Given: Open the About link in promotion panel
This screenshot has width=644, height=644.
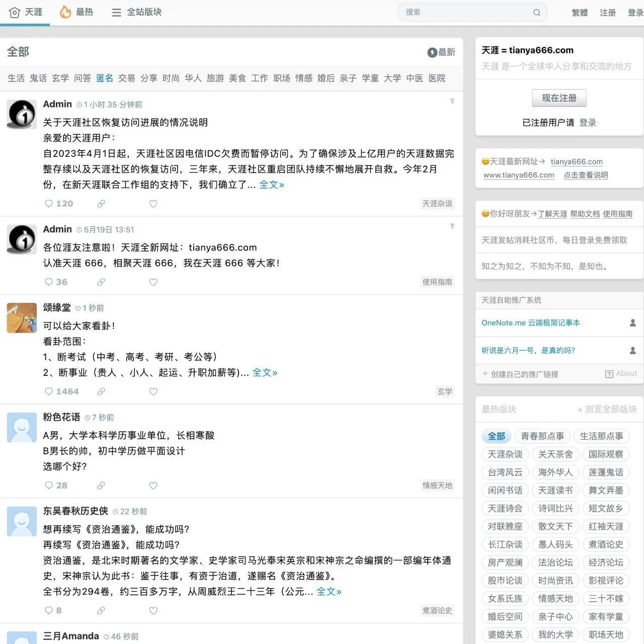Looking at the screenshot, I should click(621, 374).
